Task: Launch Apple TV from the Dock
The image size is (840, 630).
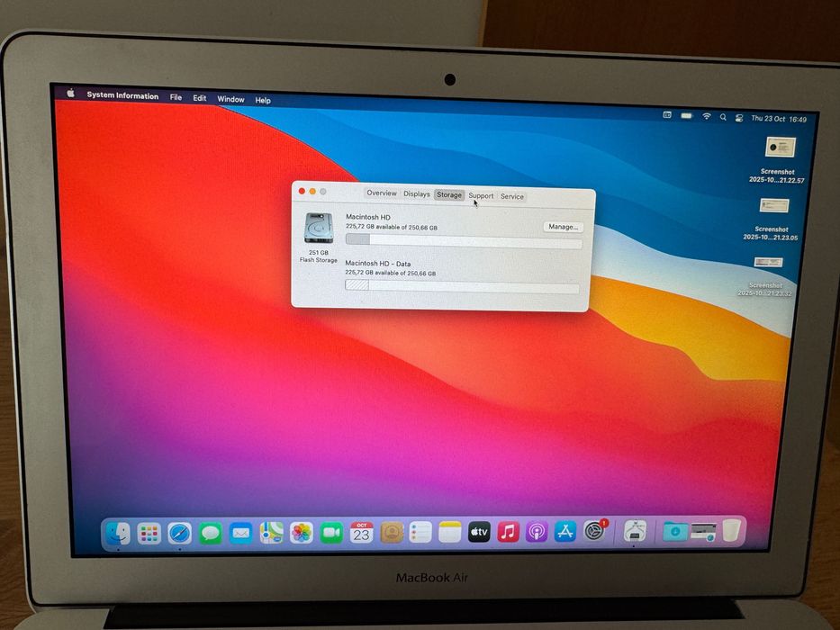Action: 479,532
